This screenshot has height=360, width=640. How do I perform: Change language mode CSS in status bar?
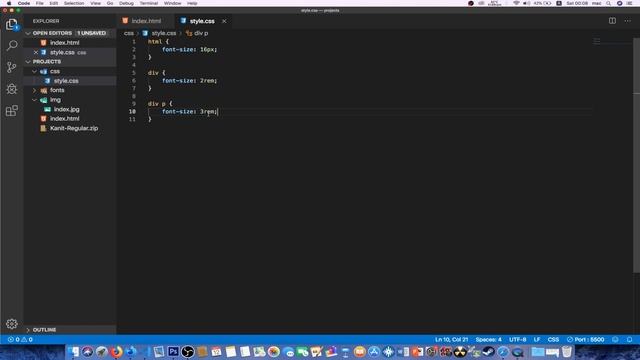pos(553,340)
